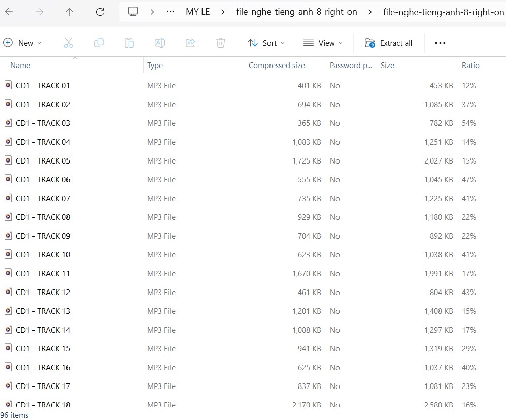Cut the selected file using toolbar

pyautogui.click(x=69, y=43)
